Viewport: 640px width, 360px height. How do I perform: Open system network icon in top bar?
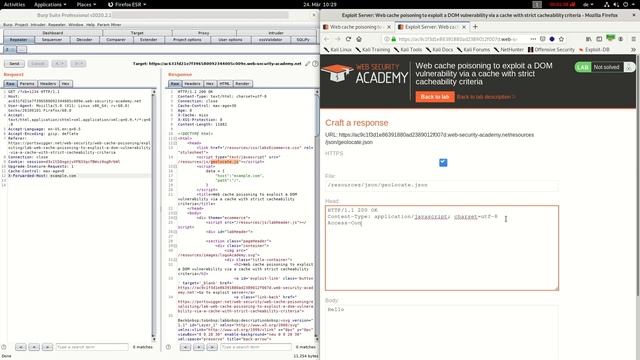click(x=607, y=4)
